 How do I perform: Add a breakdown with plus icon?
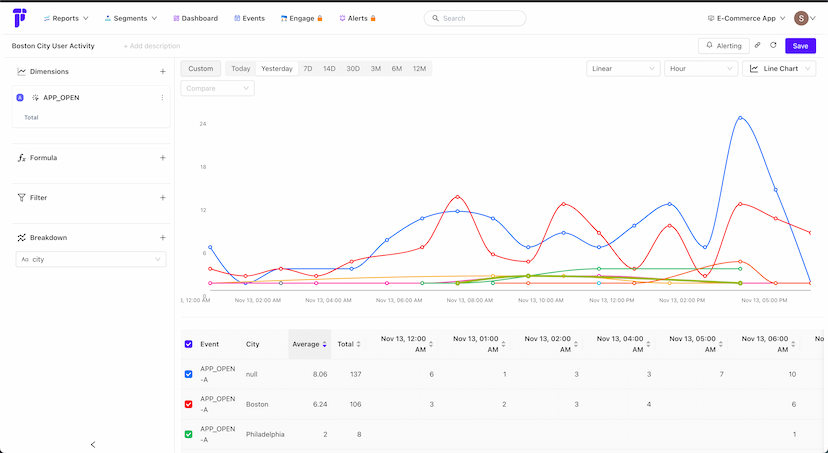(x=163, y=238)
